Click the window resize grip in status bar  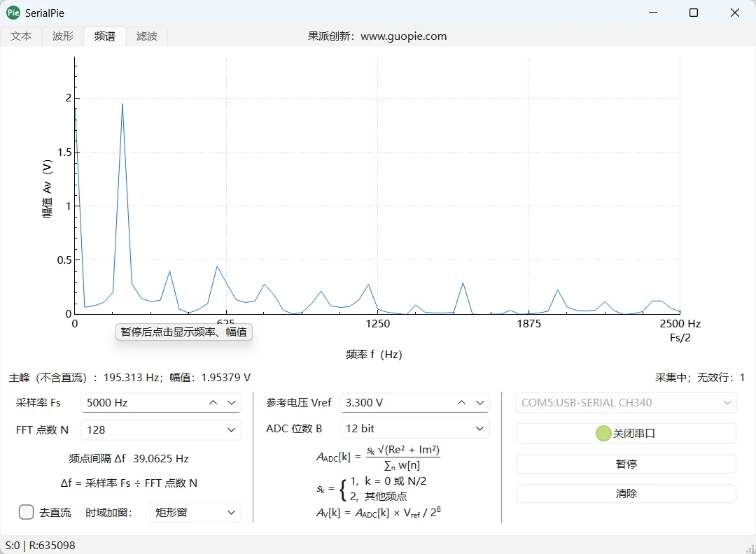point(750,548)
